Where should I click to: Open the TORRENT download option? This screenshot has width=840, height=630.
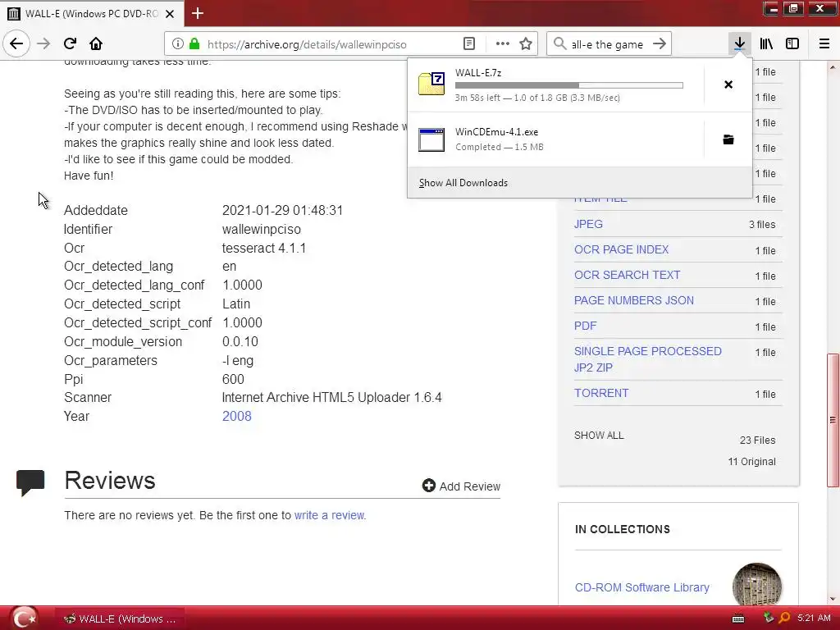601,393
